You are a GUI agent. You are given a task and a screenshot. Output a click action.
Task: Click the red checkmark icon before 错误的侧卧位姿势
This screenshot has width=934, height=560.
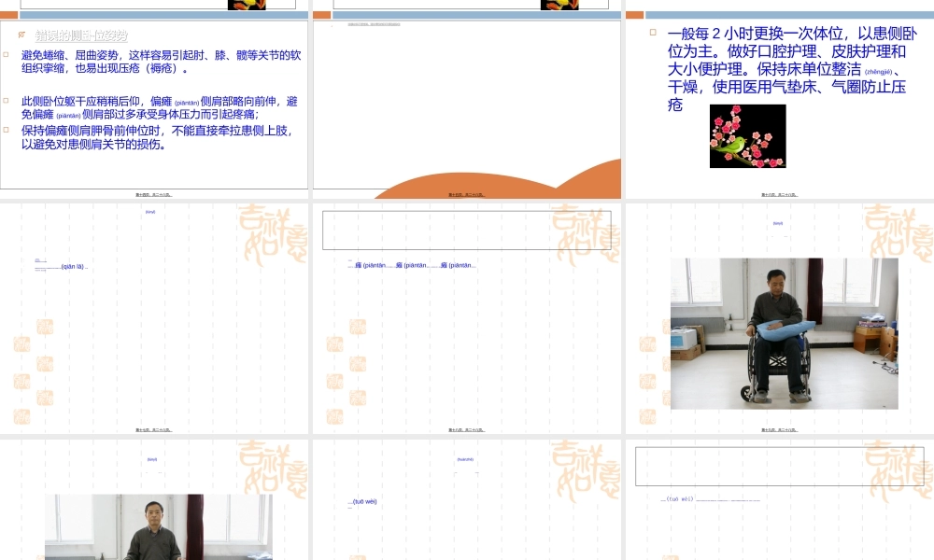pos(21,35)
